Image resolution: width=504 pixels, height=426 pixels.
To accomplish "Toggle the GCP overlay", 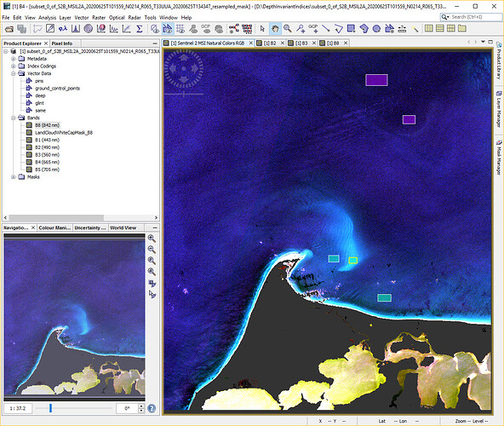I will click(206, 29).
